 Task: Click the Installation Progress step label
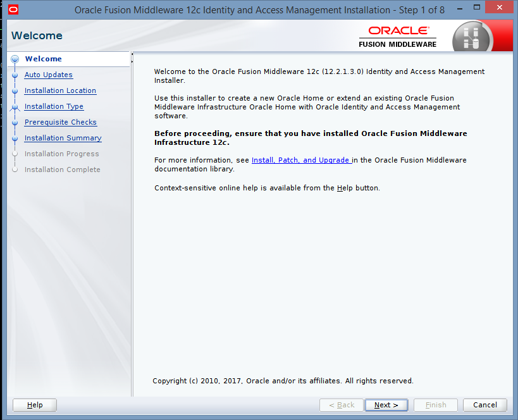click(x=62, y=154)
